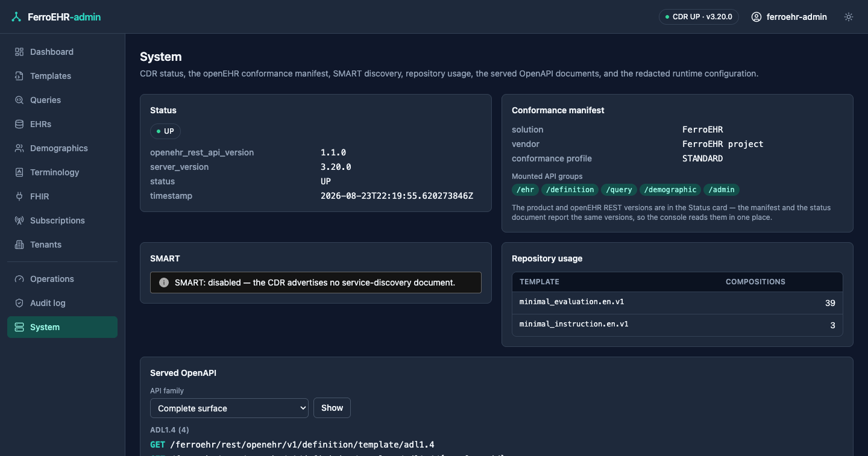868x456 pixels.
Task: Navigate to EHRs
Action: [62, 124]
